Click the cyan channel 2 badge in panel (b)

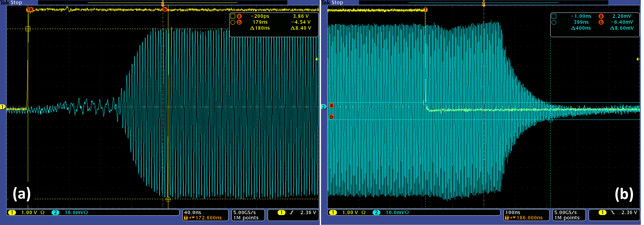coord(376,212)
